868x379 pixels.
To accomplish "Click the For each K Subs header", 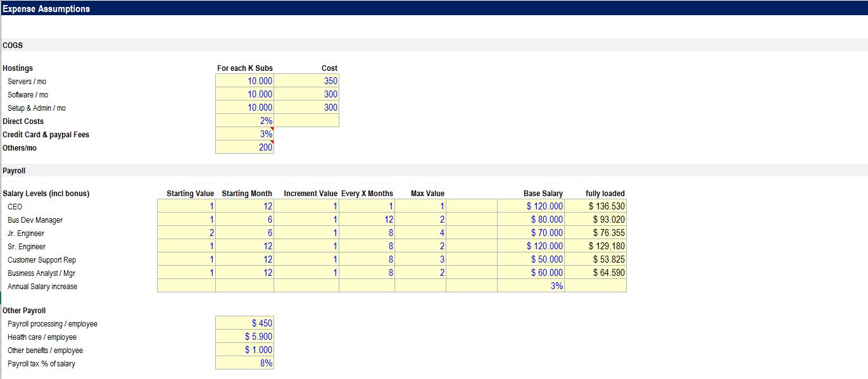I will point(245,68).
